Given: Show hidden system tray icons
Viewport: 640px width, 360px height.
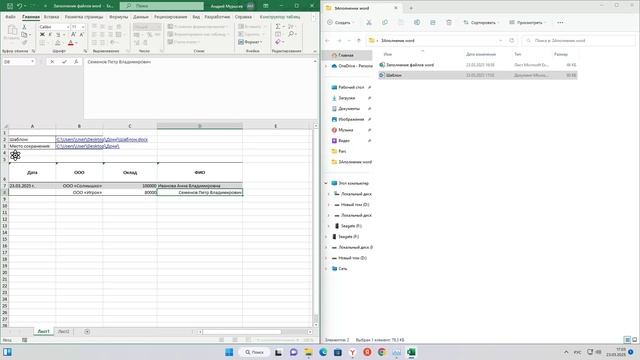Looking at the screenshot, I should coord(566,352).
